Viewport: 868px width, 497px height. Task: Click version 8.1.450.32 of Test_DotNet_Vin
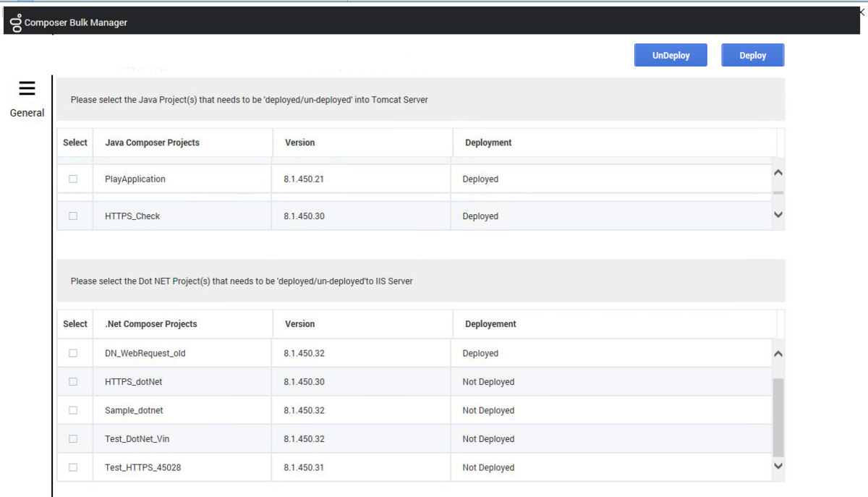click(304, 439)
